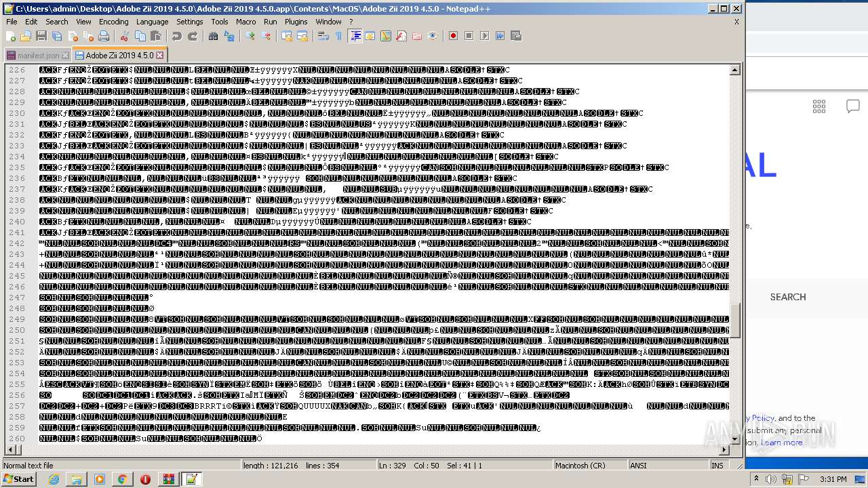Toggle the indent guide button

[x=355, y=36]
